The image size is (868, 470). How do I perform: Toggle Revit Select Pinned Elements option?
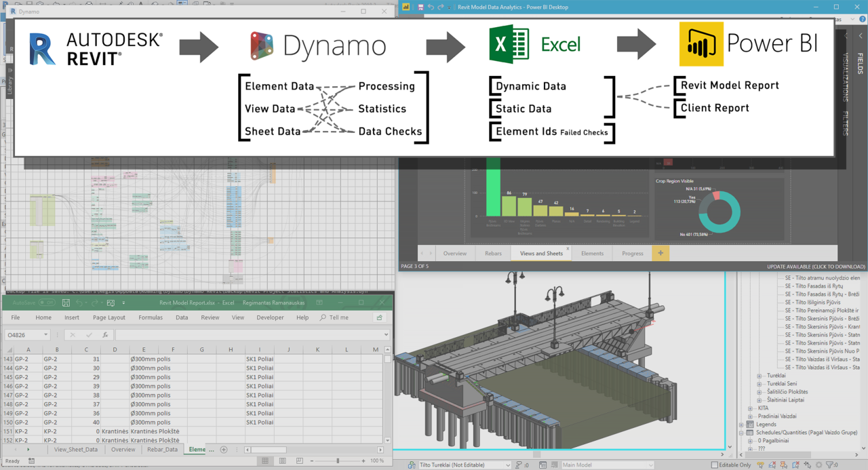(784, 465)
